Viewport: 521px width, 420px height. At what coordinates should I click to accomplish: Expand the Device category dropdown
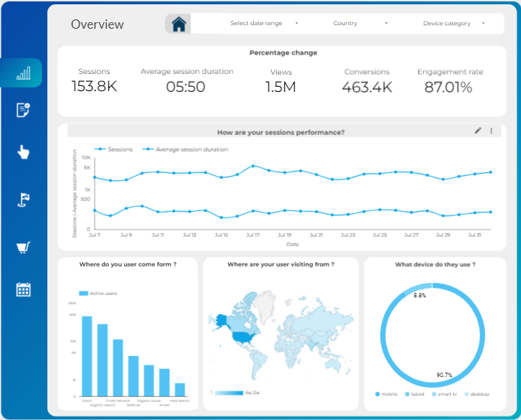pos(454,23)
